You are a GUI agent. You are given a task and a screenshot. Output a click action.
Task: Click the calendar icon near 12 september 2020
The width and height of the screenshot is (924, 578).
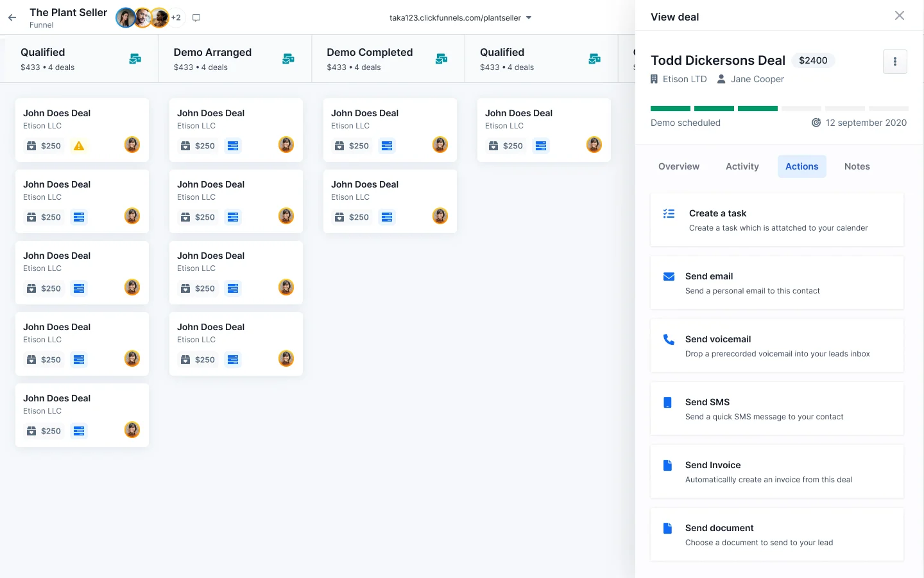pos(816,123)
